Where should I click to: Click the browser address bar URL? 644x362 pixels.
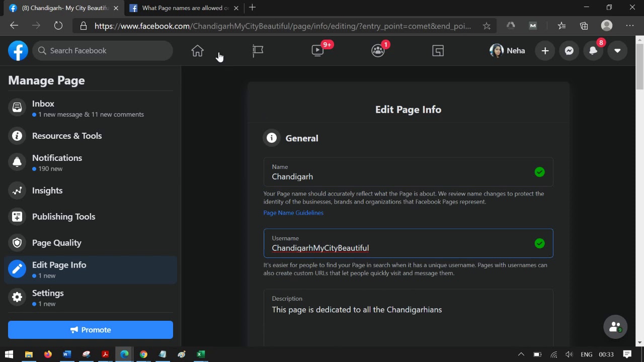point(283,26)
